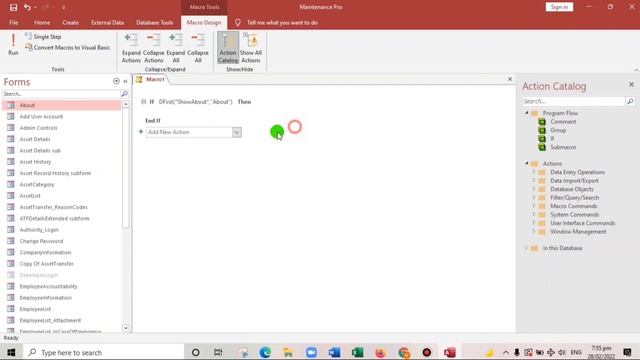The width and height of the screenshot is (640, 360).
Task: Toggle the Action Catalog pane button
Action: tap(228, 48)
